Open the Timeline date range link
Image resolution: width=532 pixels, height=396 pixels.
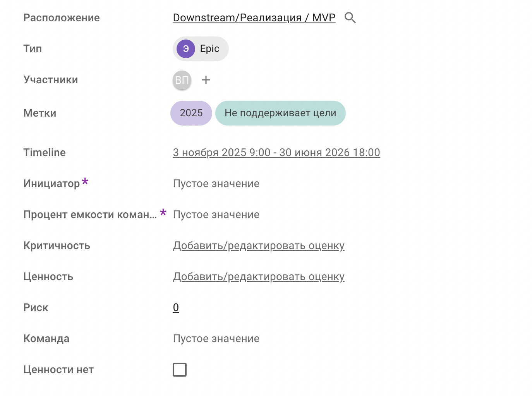click(x=276, y=153)
